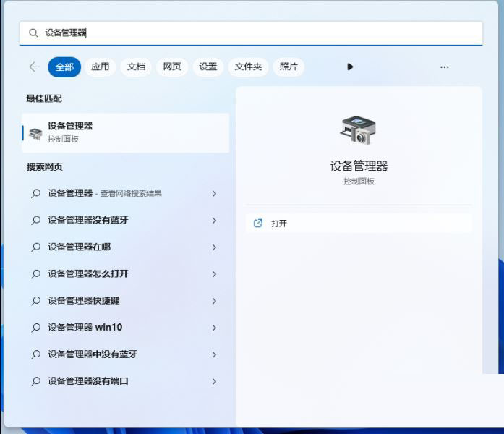Viewport: 504px width, 434px height.
Task: Expand chevron for 查看网络搜索结果 row
Action: click(214, 194)
